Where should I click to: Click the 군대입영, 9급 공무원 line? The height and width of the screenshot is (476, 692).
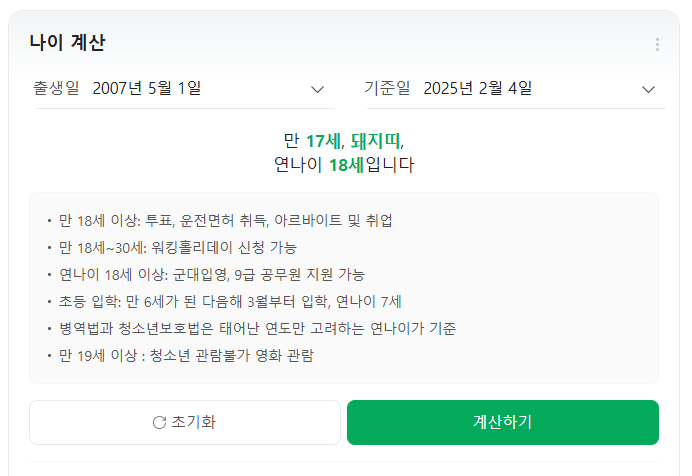point(212,274)
